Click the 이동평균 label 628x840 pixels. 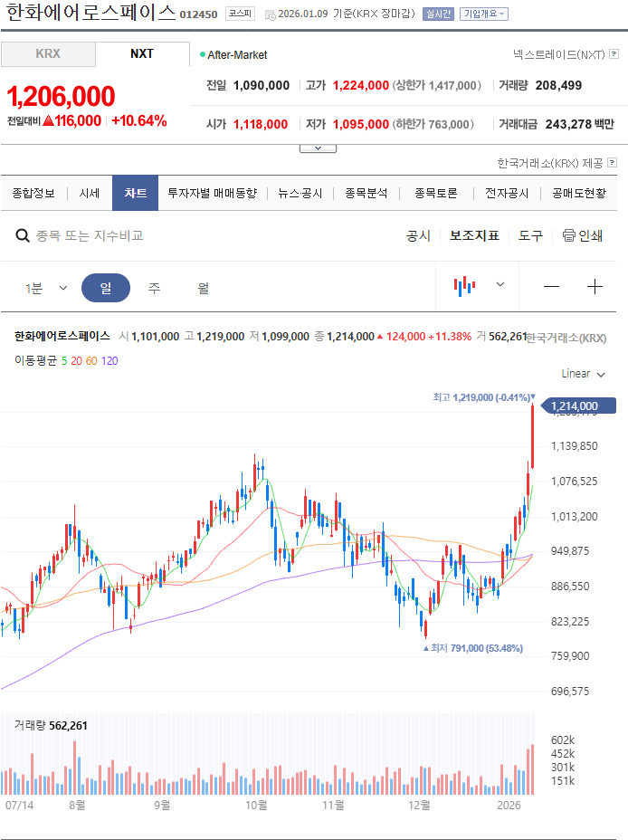pyautogui.click(x=35, y=360)
